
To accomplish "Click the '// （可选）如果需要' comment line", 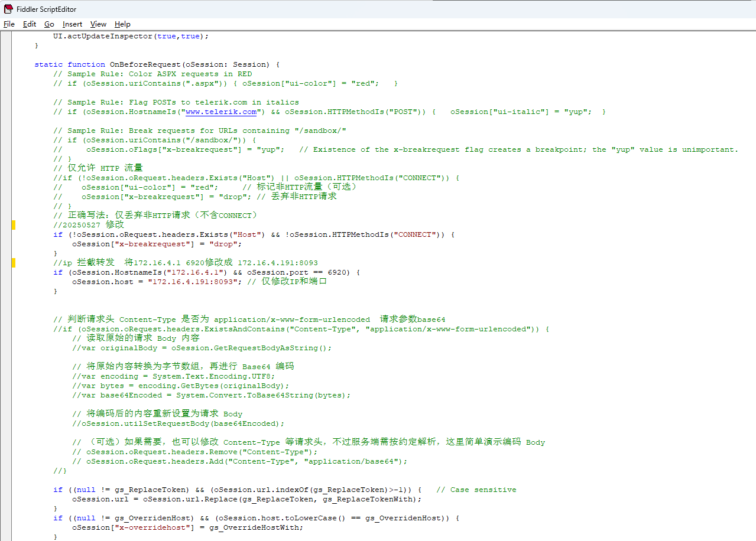I will [x=309, y=442].
